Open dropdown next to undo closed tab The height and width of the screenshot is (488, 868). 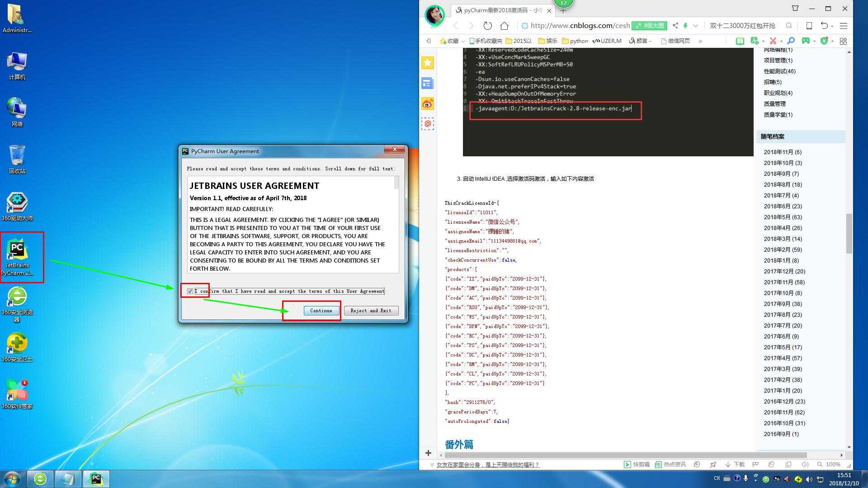[x=832, y=27]
